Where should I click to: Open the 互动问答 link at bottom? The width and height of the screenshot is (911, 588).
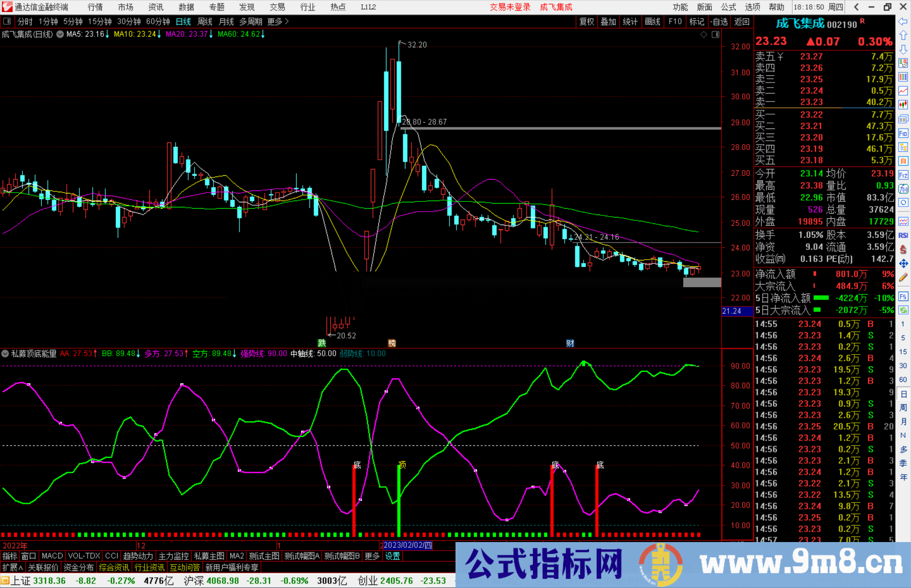pos(185,567)
